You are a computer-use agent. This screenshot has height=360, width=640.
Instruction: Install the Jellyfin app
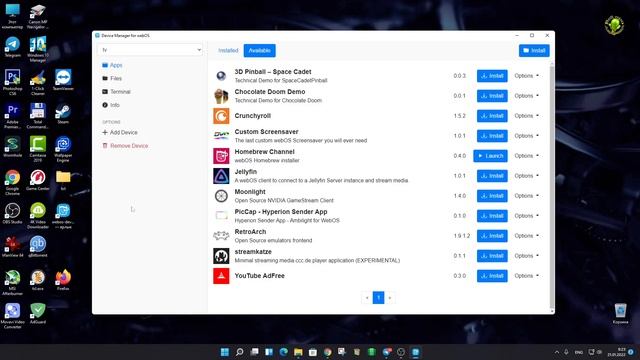click(x=492, y=176)
